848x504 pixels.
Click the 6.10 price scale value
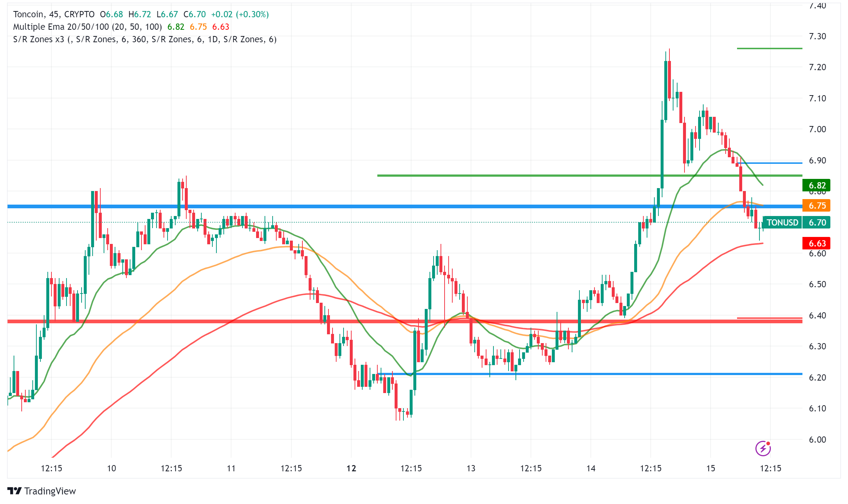pyautogui.click(x=817, y=408)
